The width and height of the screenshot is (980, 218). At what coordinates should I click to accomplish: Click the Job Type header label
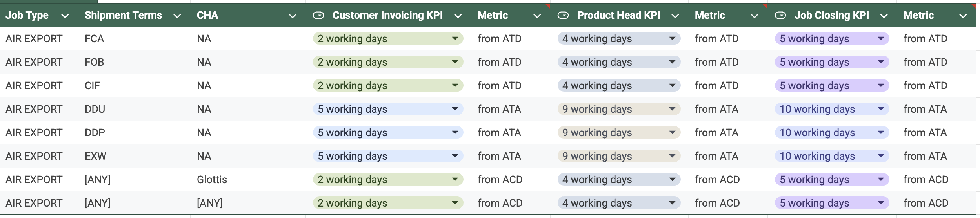point(27,15)
